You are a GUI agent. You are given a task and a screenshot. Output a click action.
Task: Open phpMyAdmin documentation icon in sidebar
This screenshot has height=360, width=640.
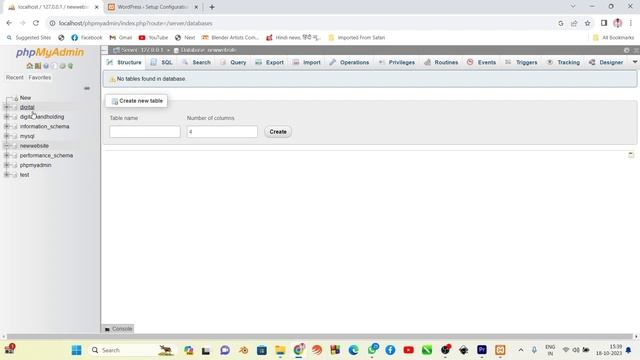46,66
